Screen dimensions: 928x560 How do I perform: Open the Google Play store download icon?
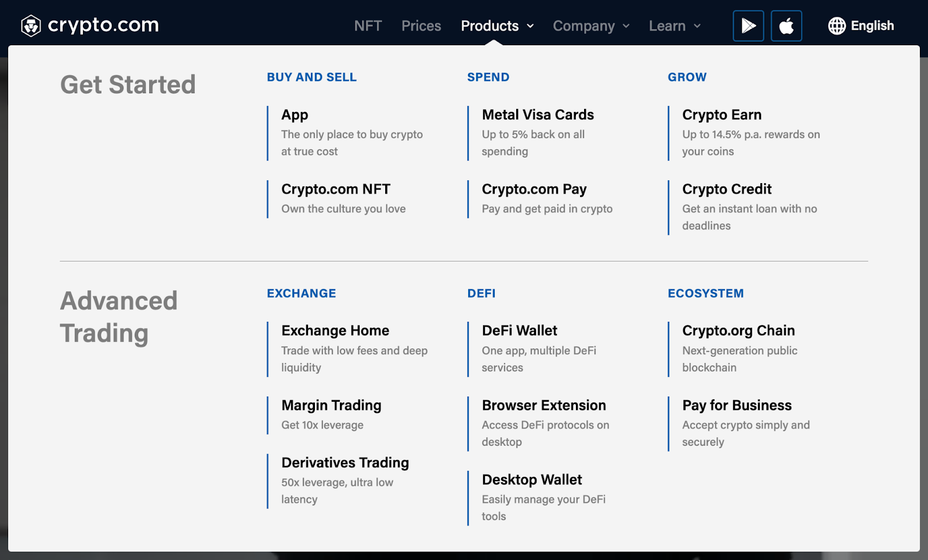748,26
